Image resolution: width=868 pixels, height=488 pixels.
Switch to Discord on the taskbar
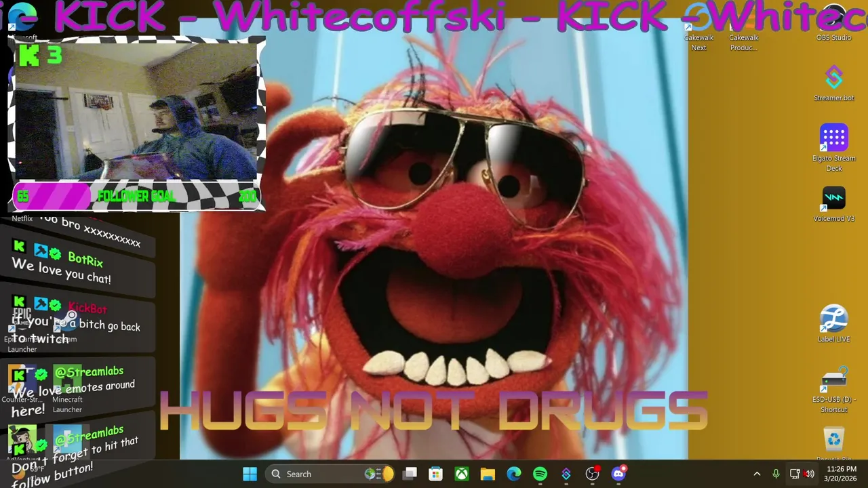pyautogui.click(x=618, y=474)
